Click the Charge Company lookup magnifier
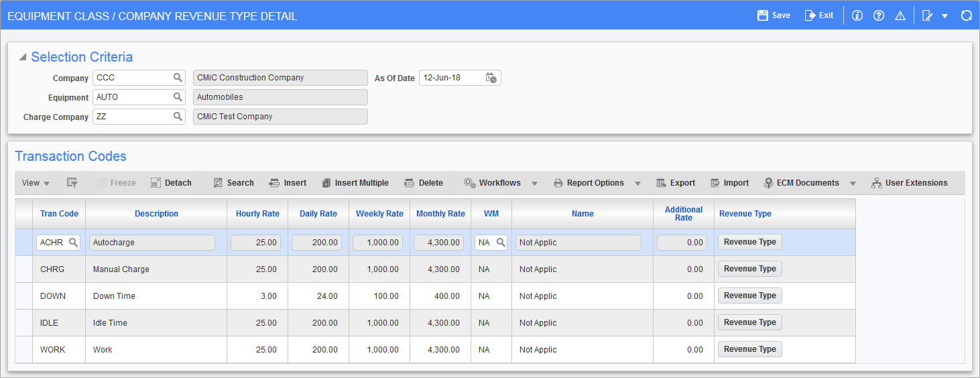This screenshot has height=378, width=980. [x=178, y=117]
